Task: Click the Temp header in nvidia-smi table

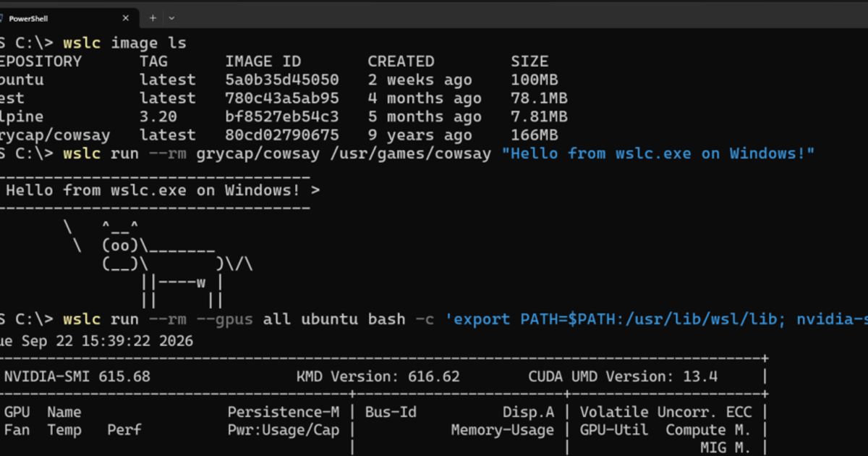Action: (64, 430)
